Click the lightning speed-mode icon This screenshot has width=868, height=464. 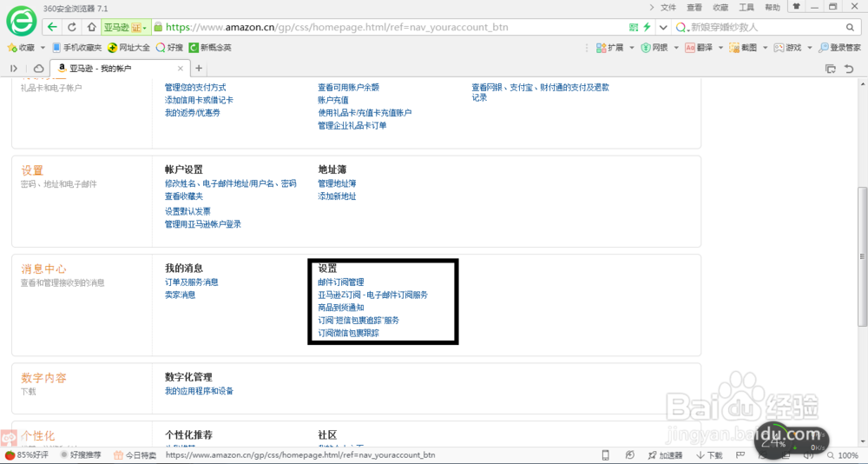pos(647,27)
